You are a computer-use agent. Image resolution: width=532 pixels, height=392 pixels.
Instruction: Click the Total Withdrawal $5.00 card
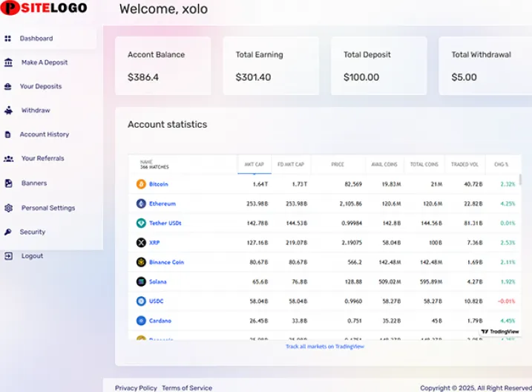[485, 66]
